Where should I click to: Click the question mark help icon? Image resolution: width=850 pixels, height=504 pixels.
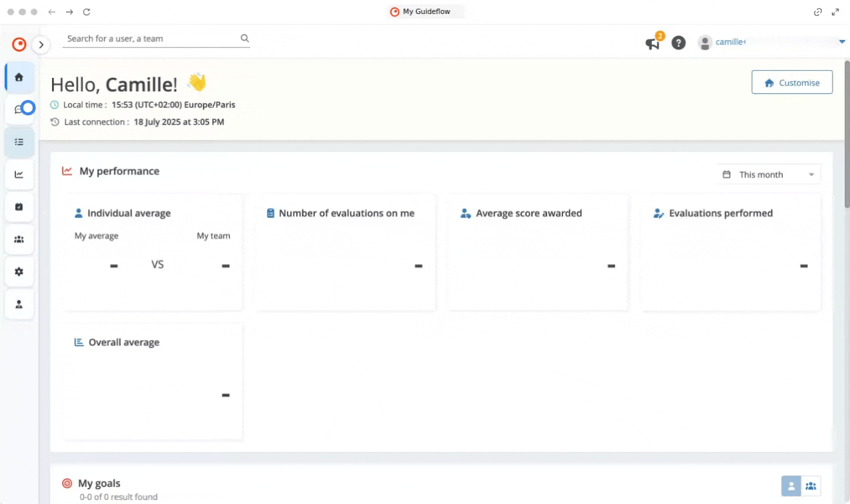coord(679,43)
